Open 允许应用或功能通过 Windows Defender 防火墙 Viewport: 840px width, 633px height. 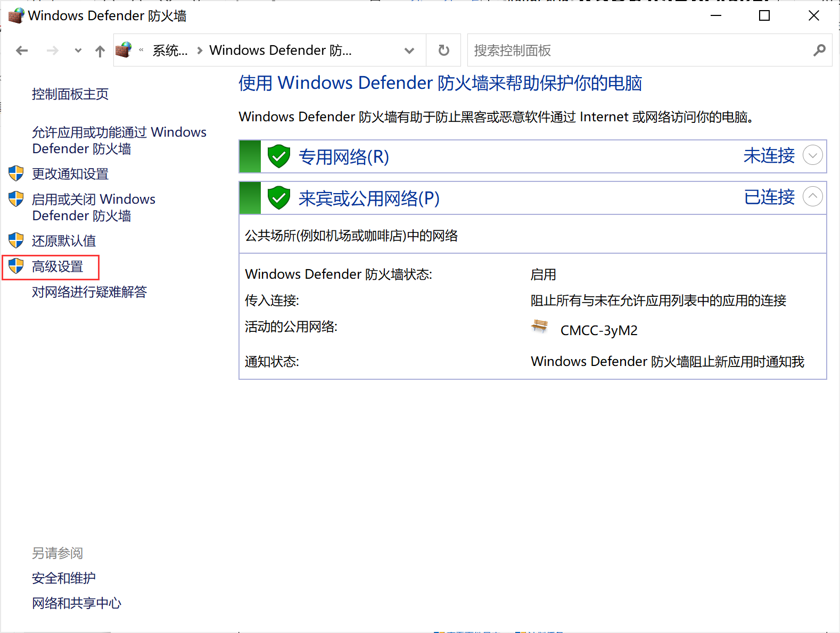[x=119, y=140]
